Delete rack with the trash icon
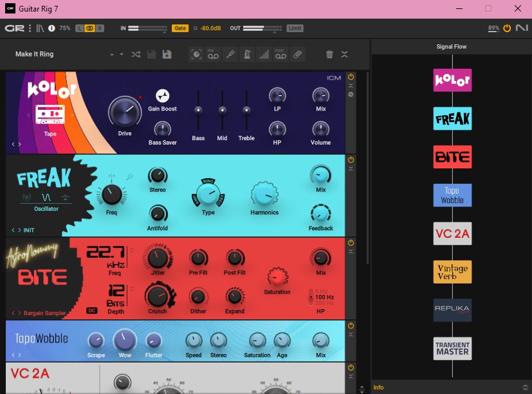This screenshot has width=532, height=394. [329, 54]
